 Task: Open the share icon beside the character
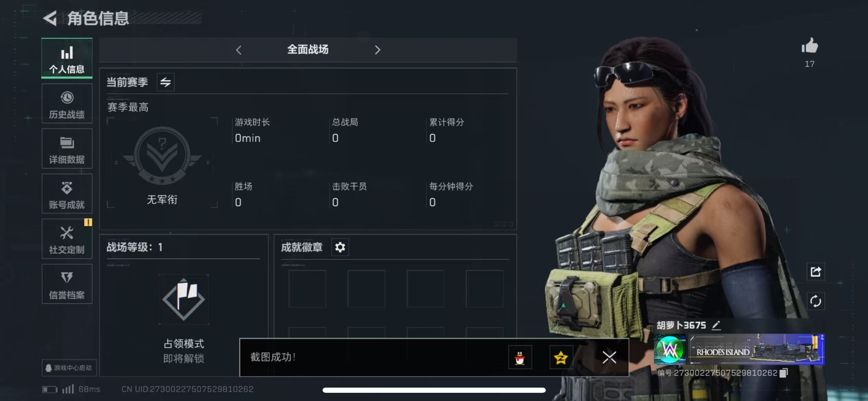pyautogui.click(x=816, y=272)
